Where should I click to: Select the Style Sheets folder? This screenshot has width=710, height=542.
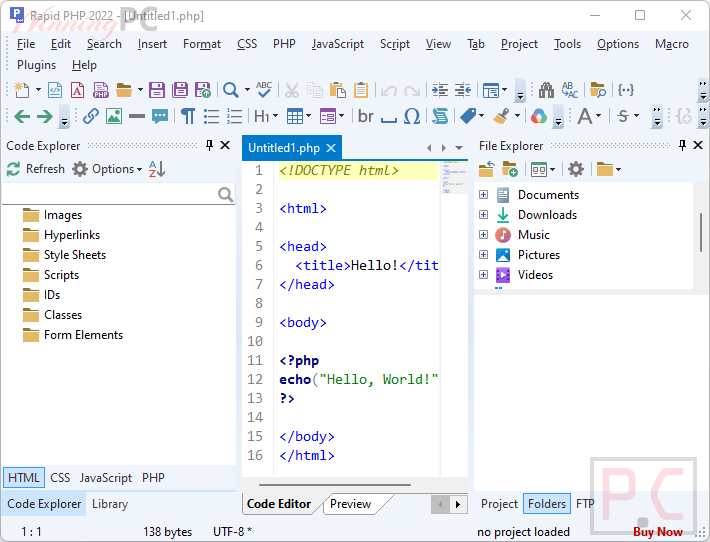(x=64, y=255)
